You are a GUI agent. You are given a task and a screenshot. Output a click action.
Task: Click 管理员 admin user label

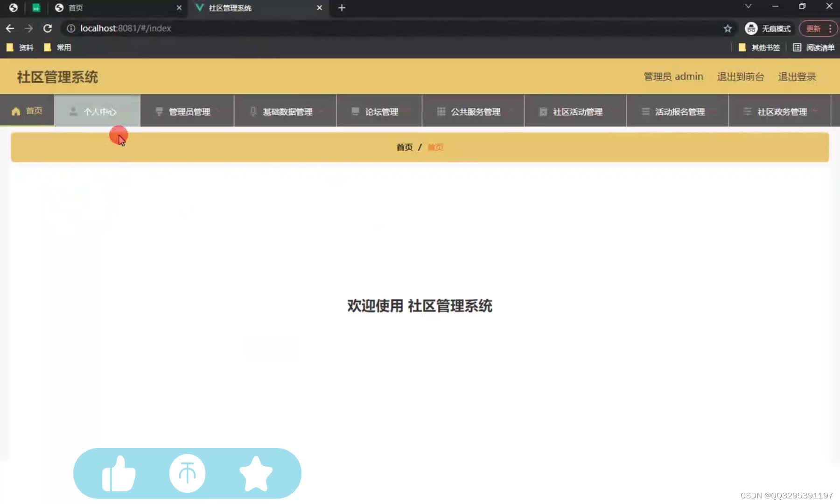tap(673, 77)
